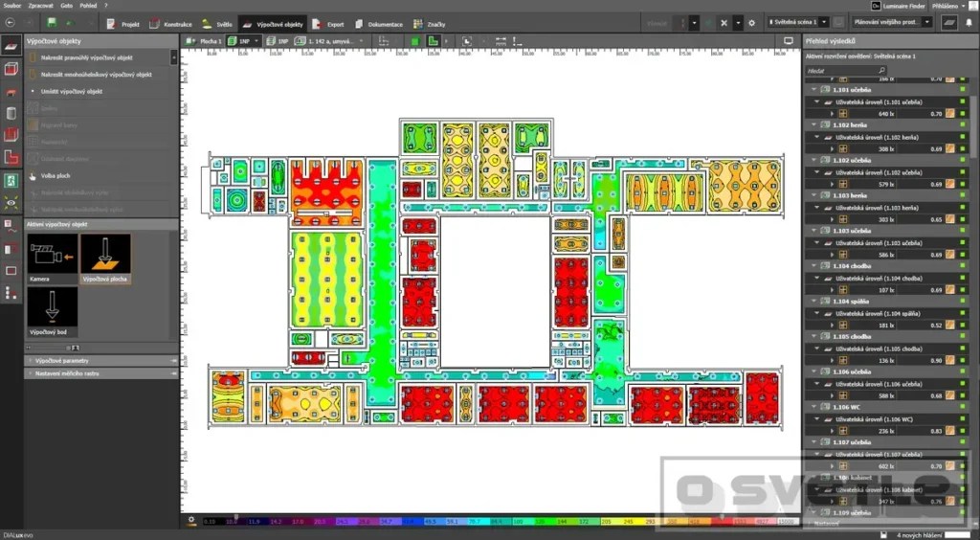Expand the Výpočtové parametry section

[100, 361]
